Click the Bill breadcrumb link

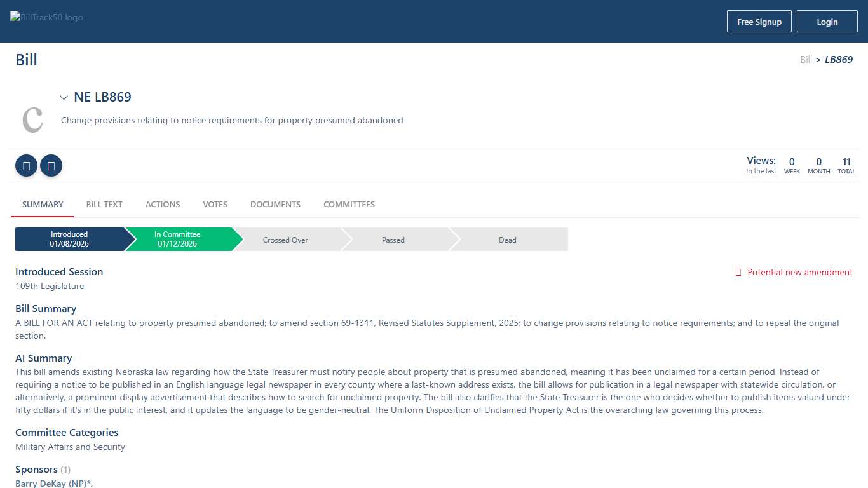(806, 60)
